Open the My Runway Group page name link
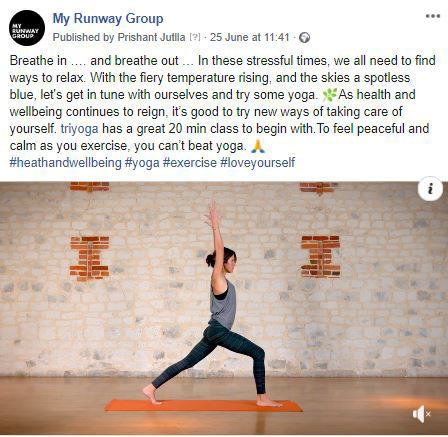 click(108, 19)
